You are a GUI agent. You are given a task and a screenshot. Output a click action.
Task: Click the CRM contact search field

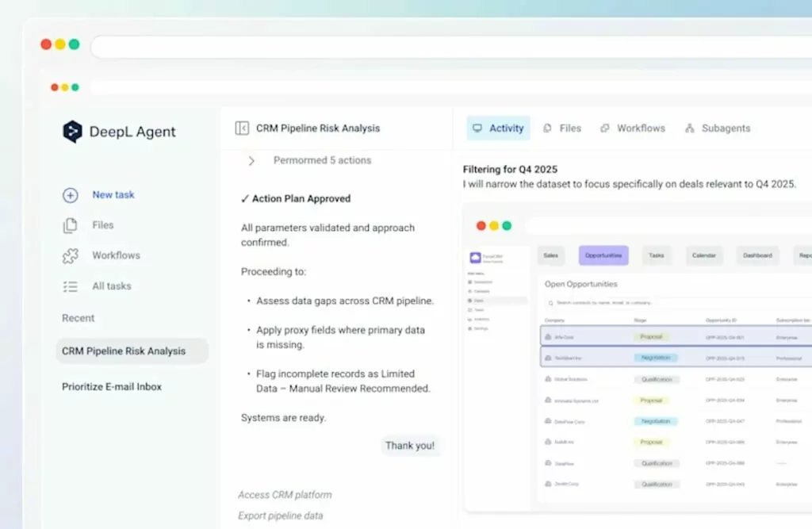coord(674,302)
